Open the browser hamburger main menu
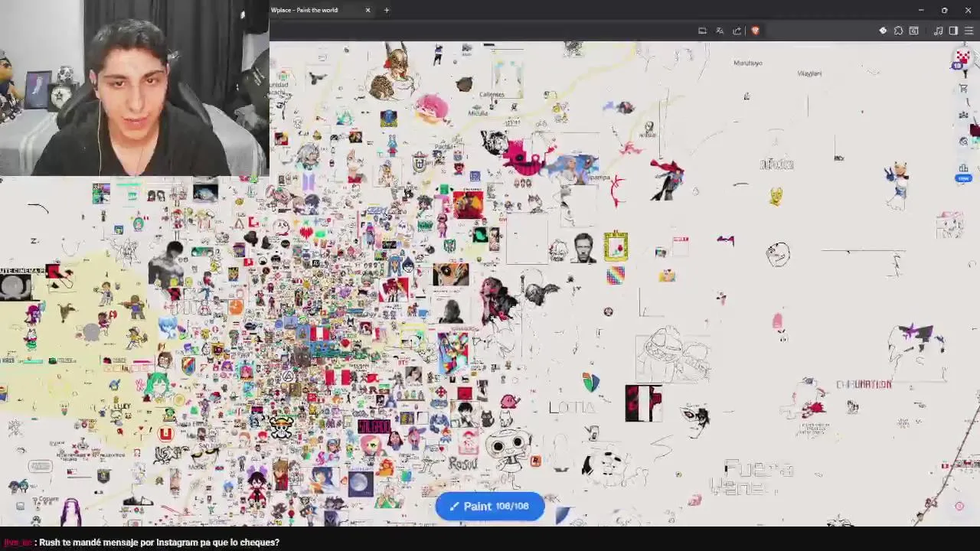980x551 pixels. pos(969,31)
